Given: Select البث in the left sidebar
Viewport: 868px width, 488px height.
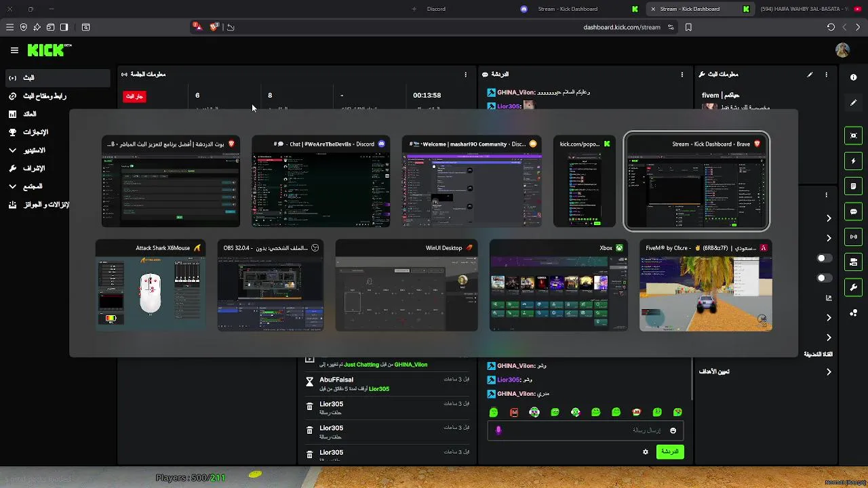Looking at the screenshot, I should tap(57, 78).
